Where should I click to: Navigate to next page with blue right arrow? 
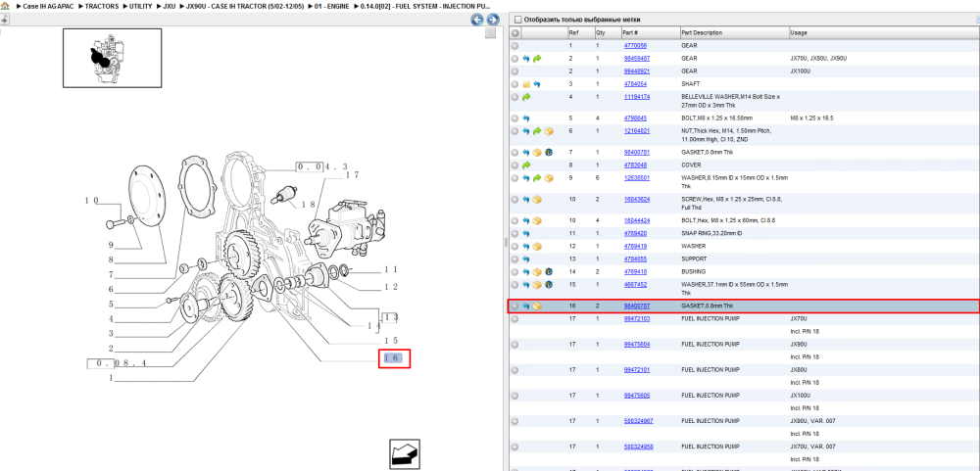pyautogui.click(x=493, y=20)
